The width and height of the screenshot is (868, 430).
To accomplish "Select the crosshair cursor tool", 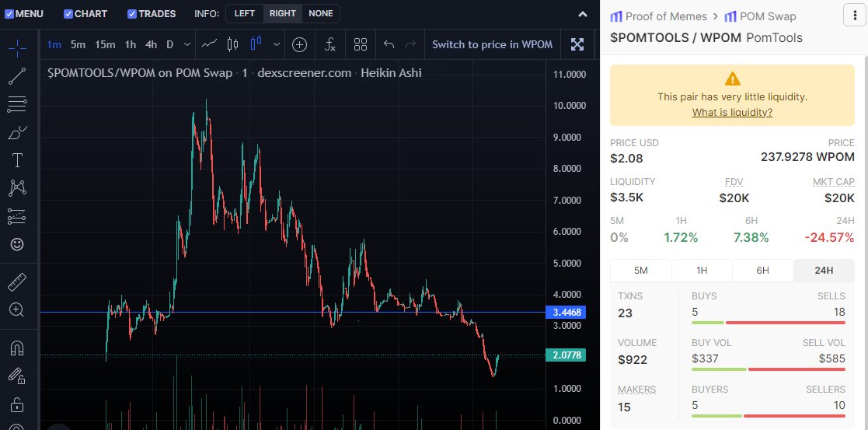I will coord(17,48).
